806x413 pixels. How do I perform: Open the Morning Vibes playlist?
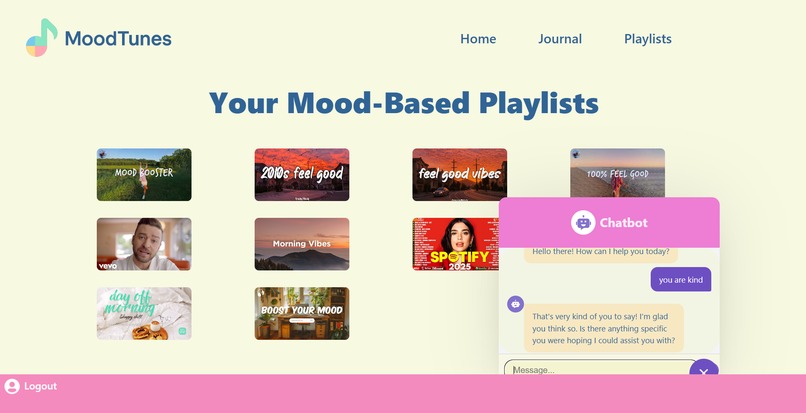tap(302, 244)
